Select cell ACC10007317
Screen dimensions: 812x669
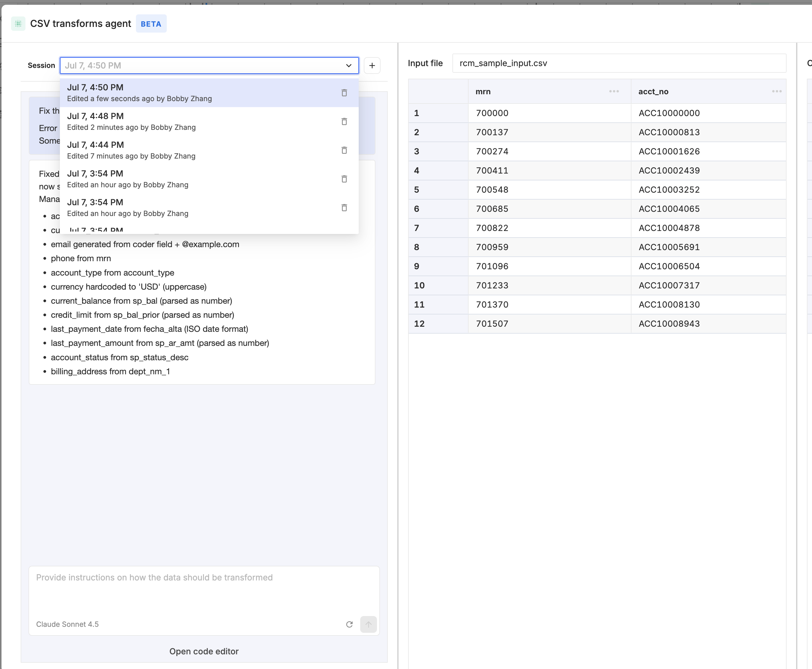point(708,285)
